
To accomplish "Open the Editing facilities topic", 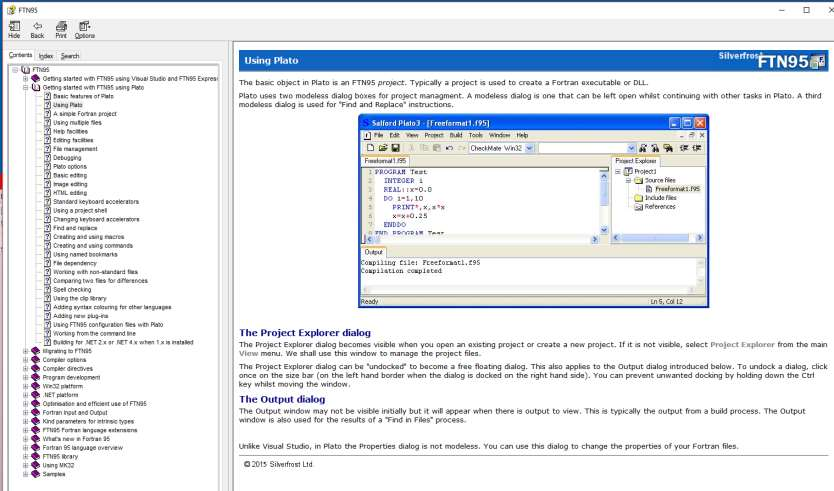I will (x=73, y=140).
